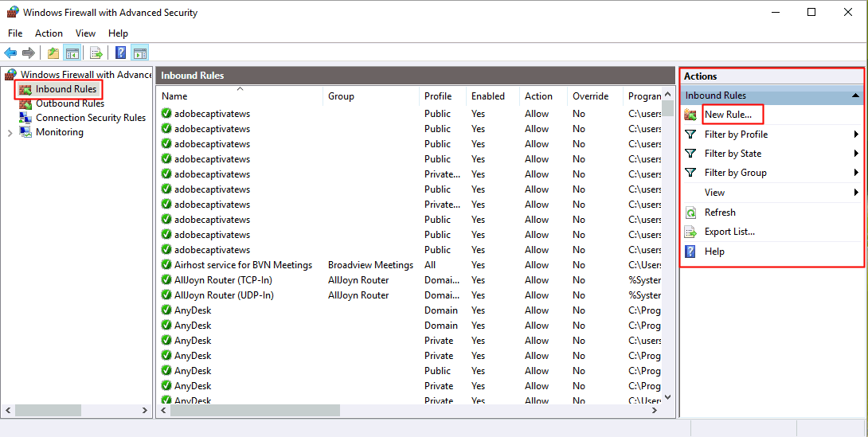The width and height of the screenshot is (868, 437).
Task: Click the console tree horizontal scrollbar right arrow
Action: tap(144, 411)
